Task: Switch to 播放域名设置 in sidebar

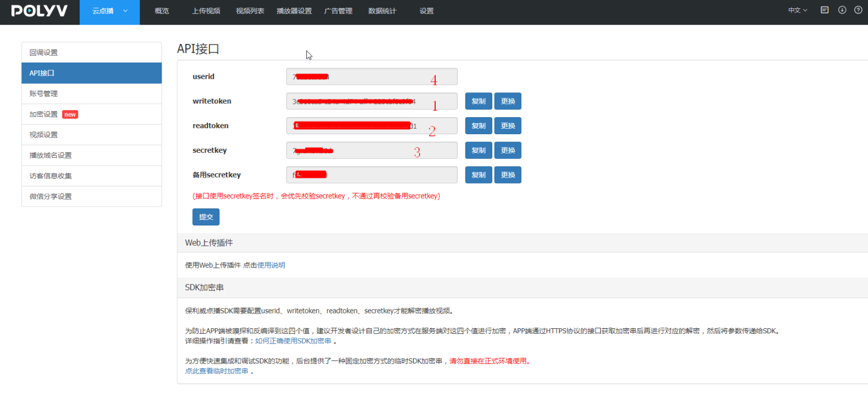Action: pos(51,156)
